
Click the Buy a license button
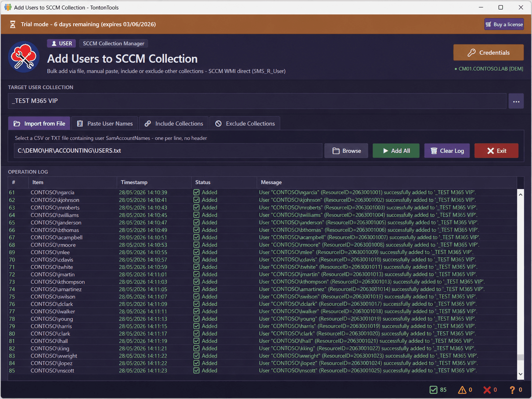click(x=504, y=24)
